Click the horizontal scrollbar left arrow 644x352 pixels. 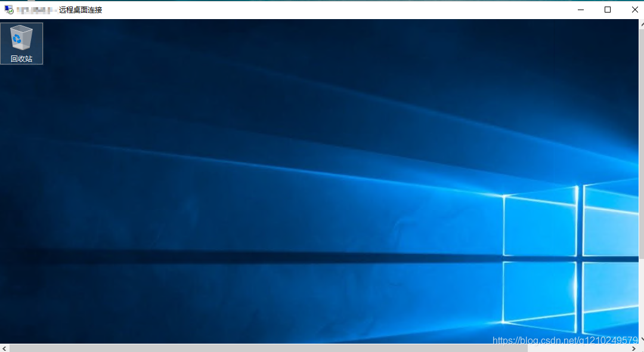4,348
